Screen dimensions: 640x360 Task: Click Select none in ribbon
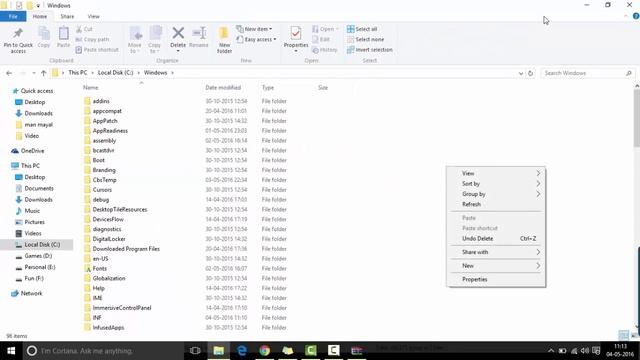[x=365, y=39]
